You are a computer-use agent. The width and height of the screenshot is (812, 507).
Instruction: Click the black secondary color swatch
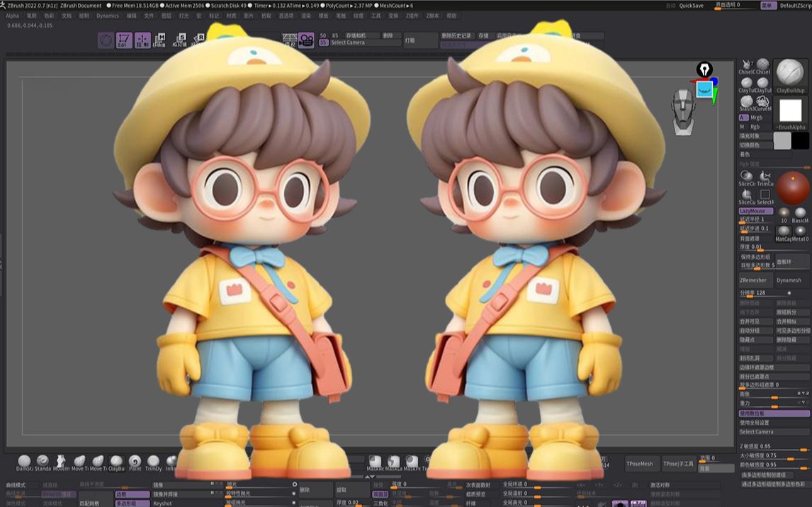click(801, 141)
